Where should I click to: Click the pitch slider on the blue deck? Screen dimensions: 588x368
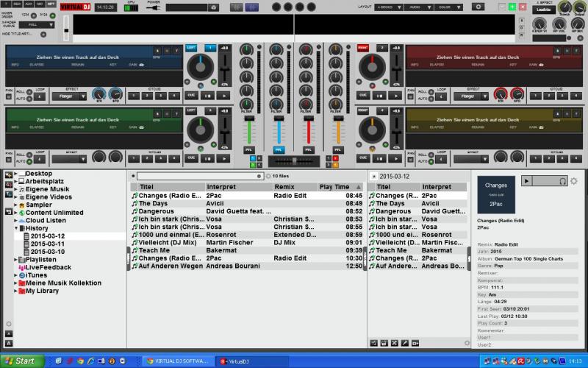pyautogui.click(x=224, y=68)
